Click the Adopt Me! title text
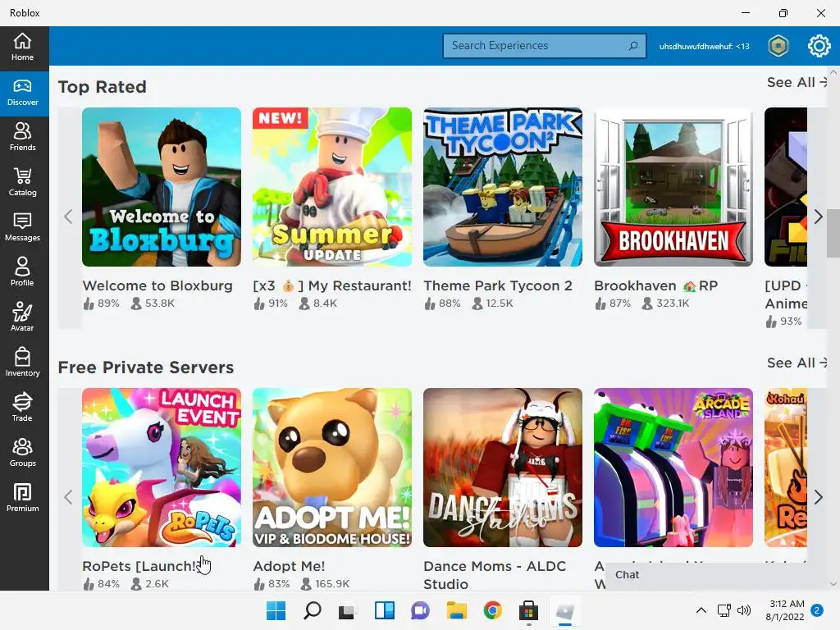 (x=289, y=566)
